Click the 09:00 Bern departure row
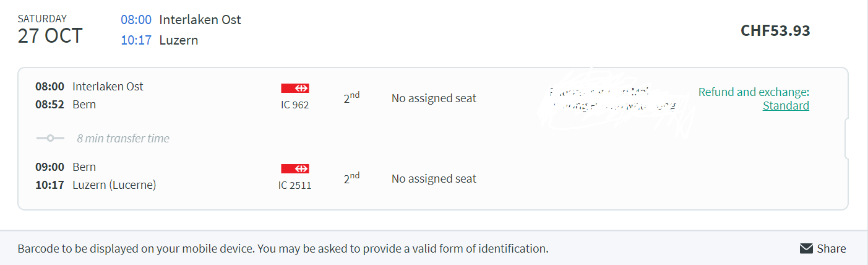The width and height of the screenshot is (868, 265). pyautogui.click(x=66, y=167)
